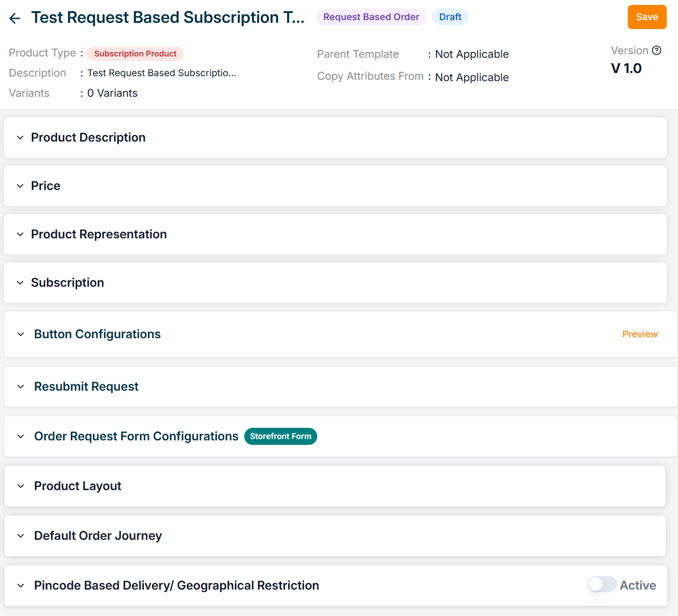Expand the Resubmit Request chevron
Screen dimensions: 678x616
(x=21, y=387)
